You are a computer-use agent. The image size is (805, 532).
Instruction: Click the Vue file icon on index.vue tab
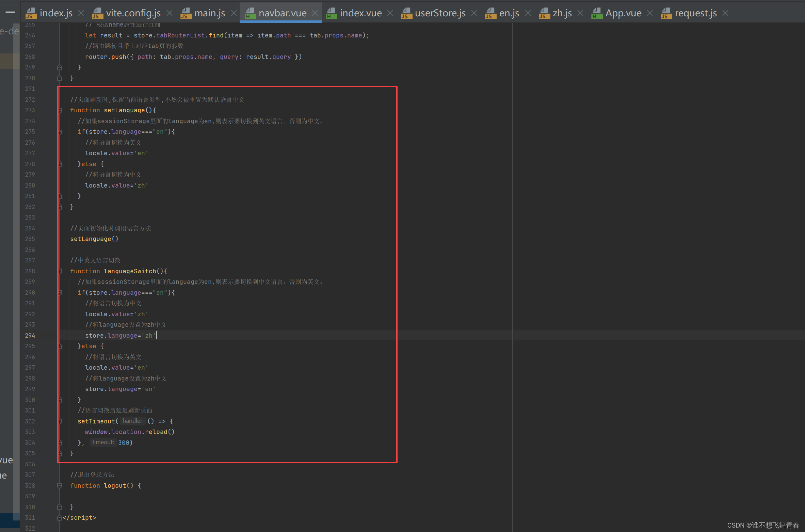coord(331,13)
